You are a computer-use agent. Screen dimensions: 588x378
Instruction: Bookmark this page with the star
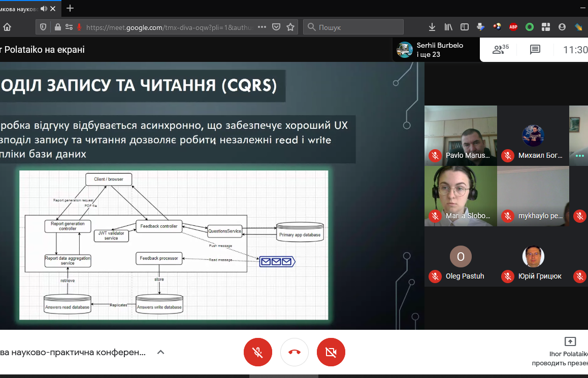[290, 27]
